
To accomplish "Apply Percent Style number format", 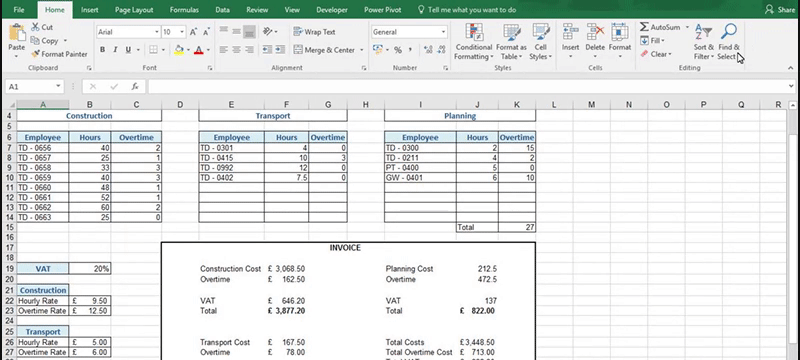I will coord(397,50).
